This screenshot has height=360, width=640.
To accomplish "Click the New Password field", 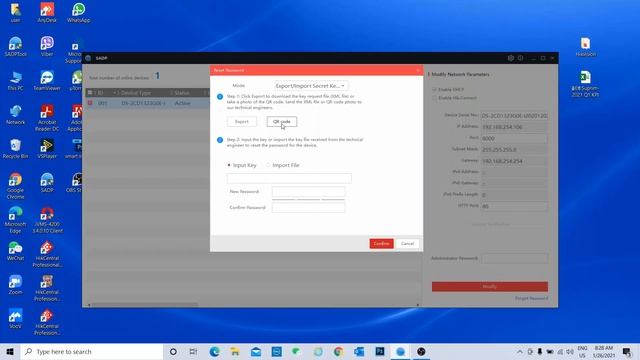I will point(308,191).
